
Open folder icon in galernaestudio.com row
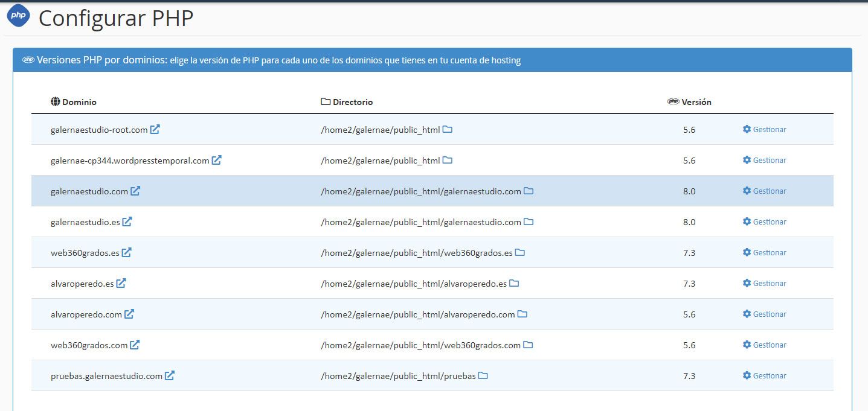529,191
